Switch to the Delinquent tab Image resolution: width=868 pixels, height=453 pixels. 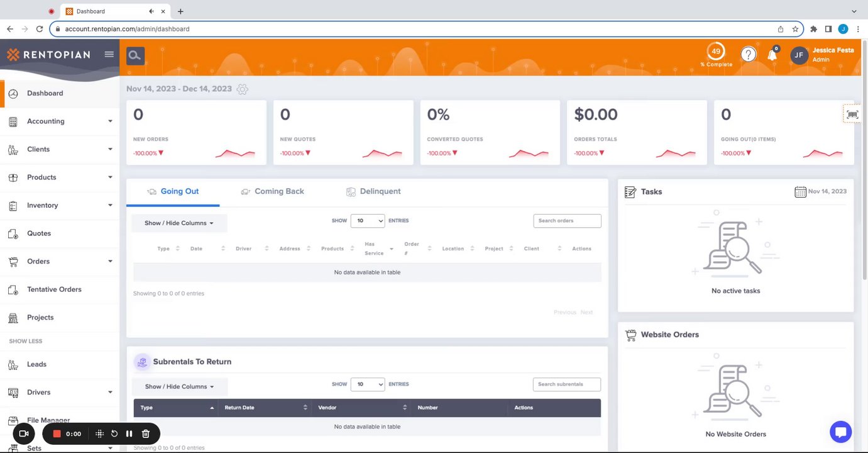tap(373, 192)
